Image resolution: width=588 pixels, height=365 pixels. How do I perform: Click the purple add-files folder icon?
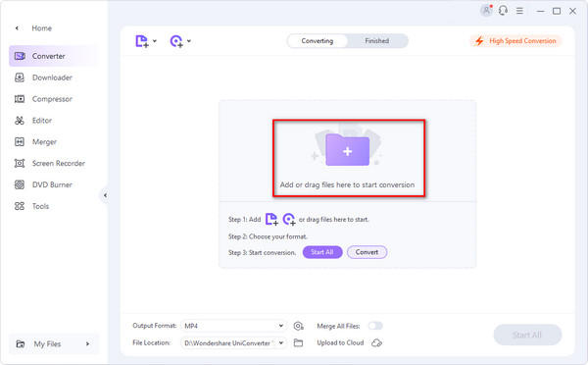(348, 150)
